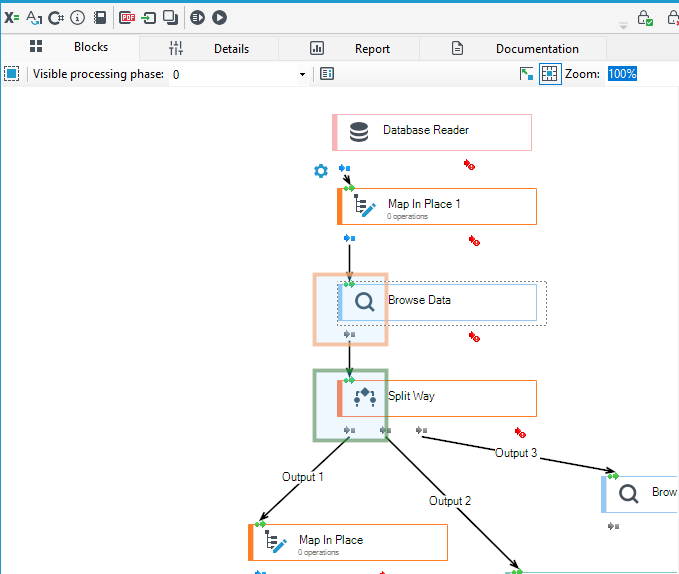Click the PDF export toolbar icon
679x574 pixels.
pos(127,18)
